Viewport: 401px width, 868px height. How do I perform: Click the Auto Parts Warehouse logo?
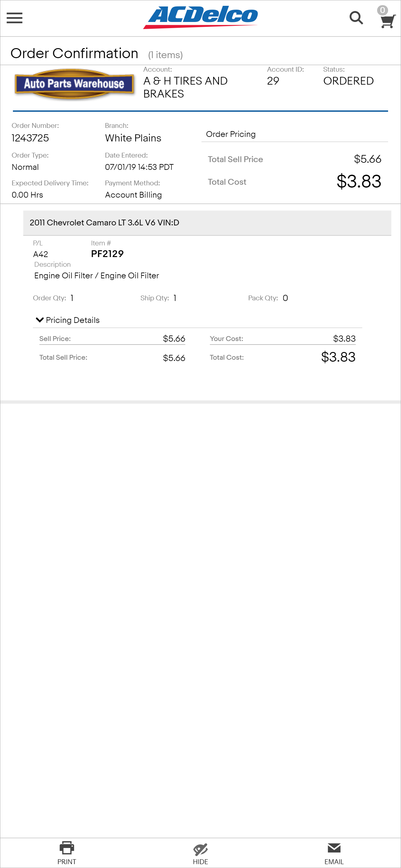[74, 84]
